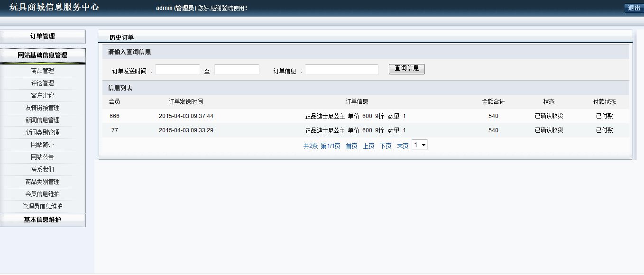Open 网站简介 in the sidebar

(x=43, y=145)
